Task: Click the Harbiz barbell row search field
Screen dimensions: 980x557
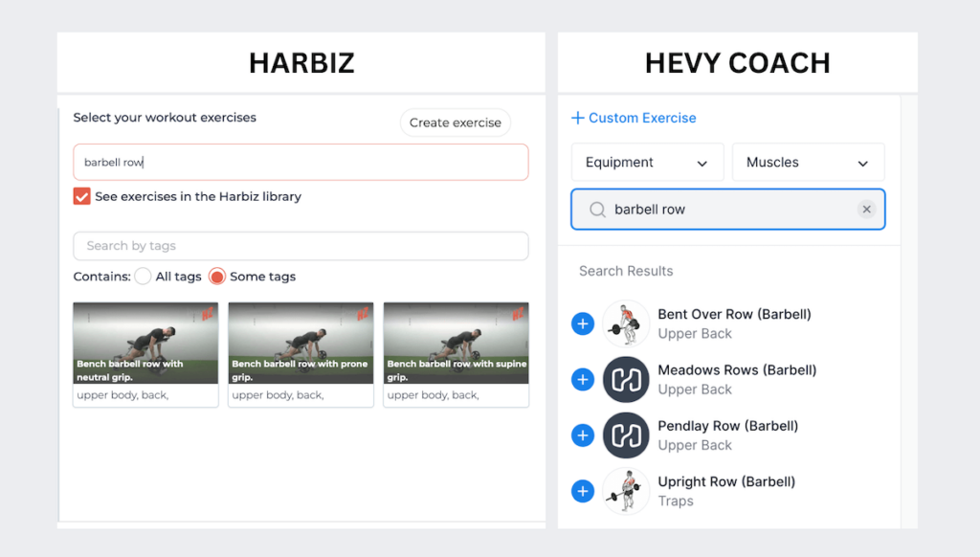Action: click(301, 163)
